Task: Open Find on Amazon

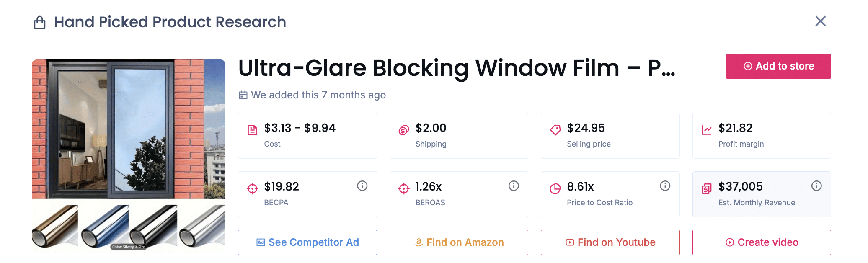Action: pos(458,242)
